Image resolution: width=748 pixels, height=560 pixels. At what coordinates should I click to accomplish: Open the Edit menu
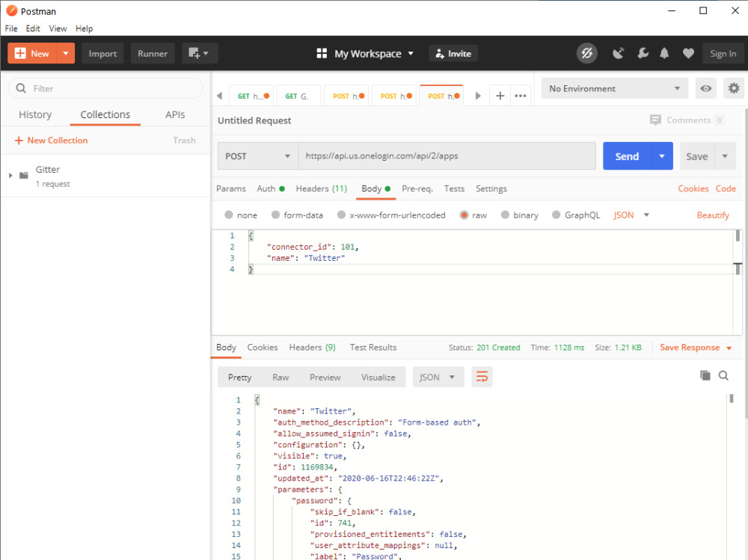point(33,28)
